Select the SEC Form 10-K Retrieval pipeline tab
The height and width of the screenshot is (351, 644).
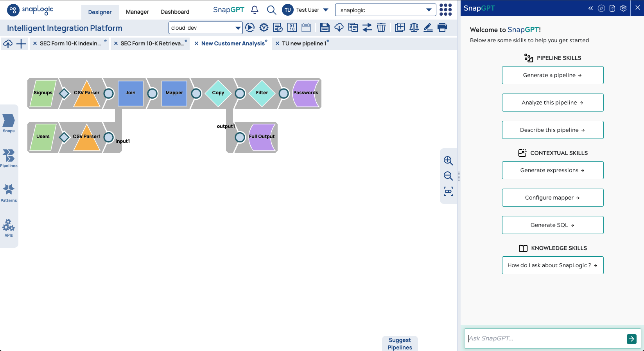152,43
